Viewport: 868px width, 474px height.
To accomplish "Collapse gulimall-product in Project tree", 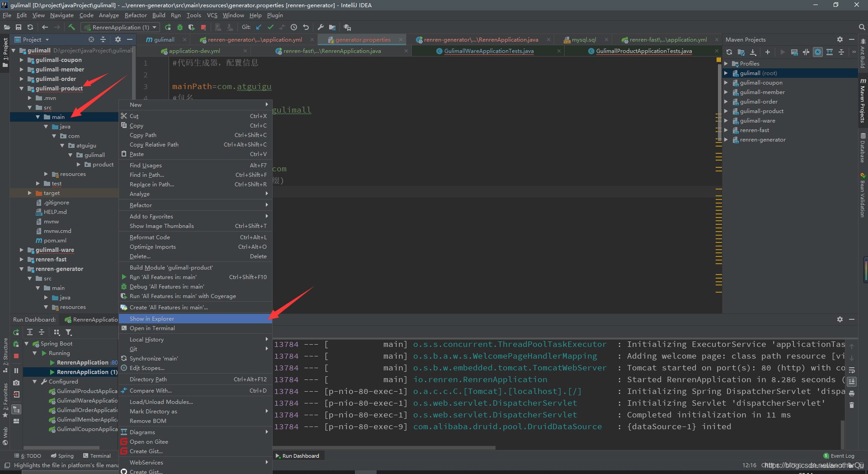I will [x=21, y=88].
